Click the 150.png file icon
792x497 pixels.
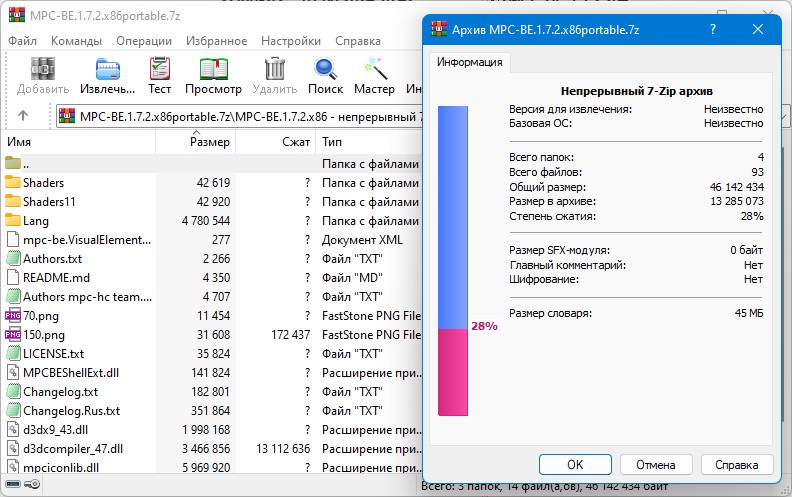pyautogui.click(x=13, y=334)
